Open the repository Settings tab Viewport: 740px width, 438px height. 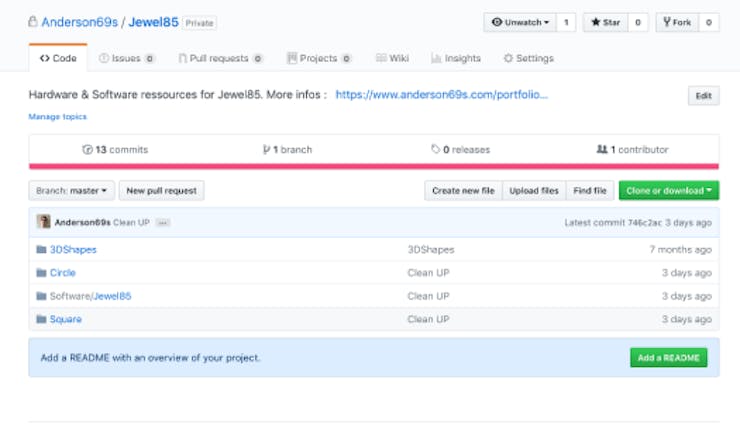529,58
